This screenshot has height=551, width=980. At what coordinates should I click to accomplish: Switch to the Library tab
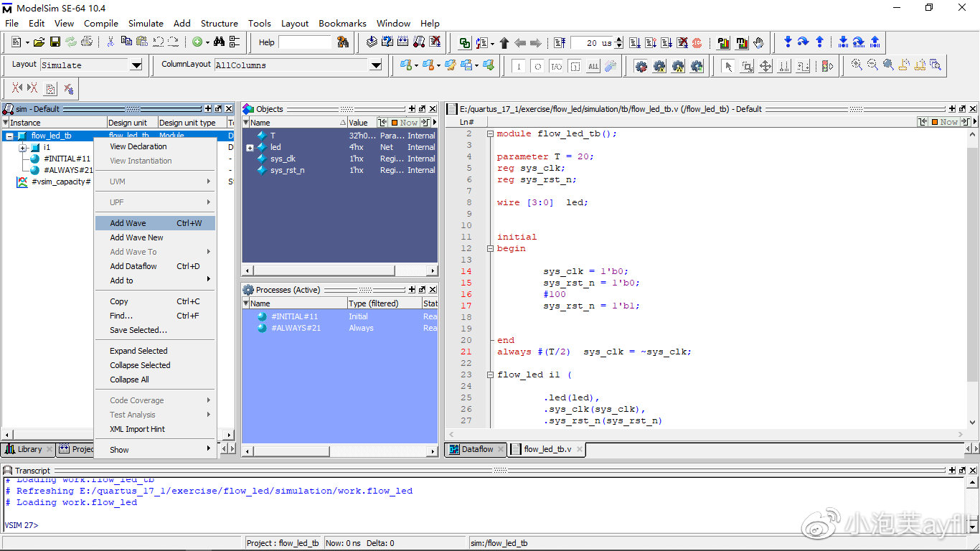[28, 449]
